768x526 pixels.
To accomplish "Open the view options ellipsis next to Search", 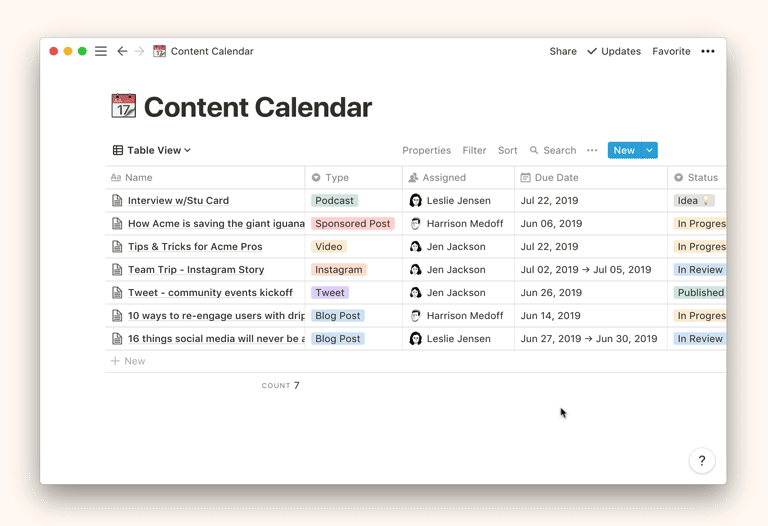I will 592,151.
